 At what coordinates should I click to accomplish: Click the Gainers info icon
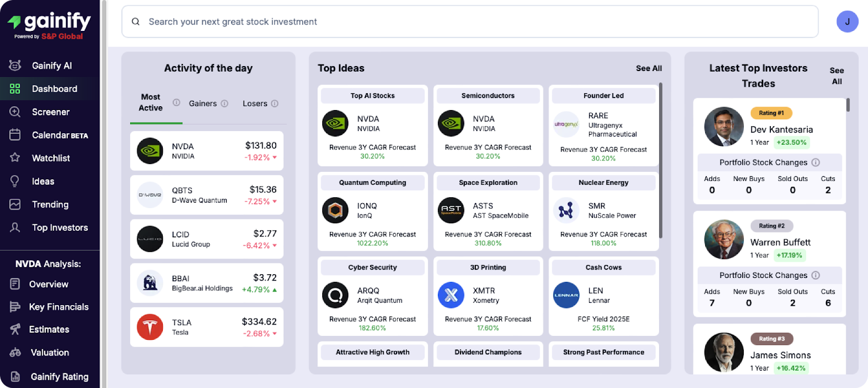click(x=225, y=104)
